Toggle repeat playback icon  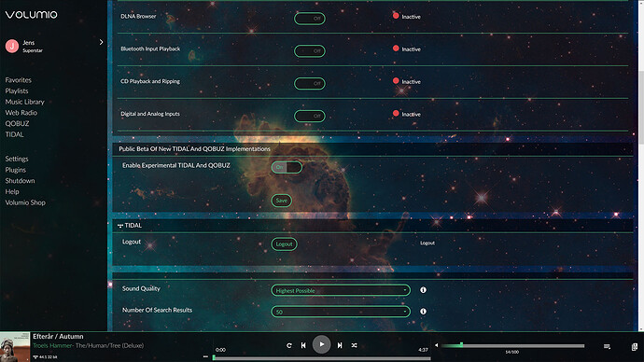coord(289,345)
